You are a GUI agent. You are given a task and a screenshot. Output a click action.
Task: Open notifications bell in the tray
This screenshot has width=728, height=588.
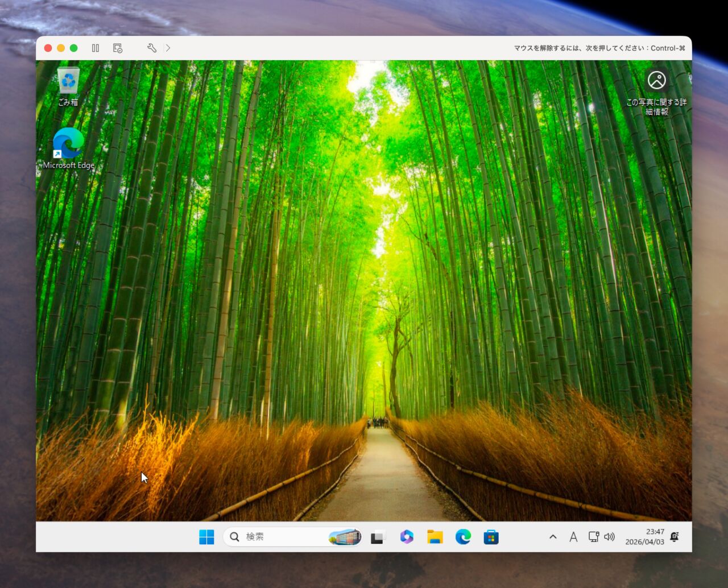pyautogui.click(x=675, y=537)
